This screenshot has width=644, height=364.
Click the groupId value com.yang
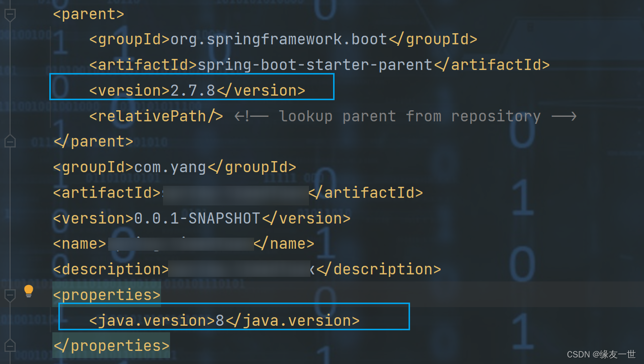tap(170, 167)
